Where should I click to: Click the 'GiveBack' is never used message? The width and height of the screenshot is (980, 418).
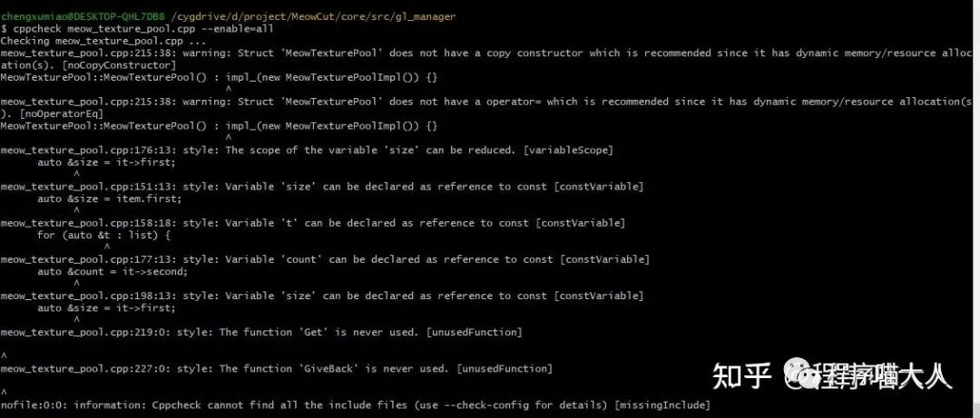(338, 368)
